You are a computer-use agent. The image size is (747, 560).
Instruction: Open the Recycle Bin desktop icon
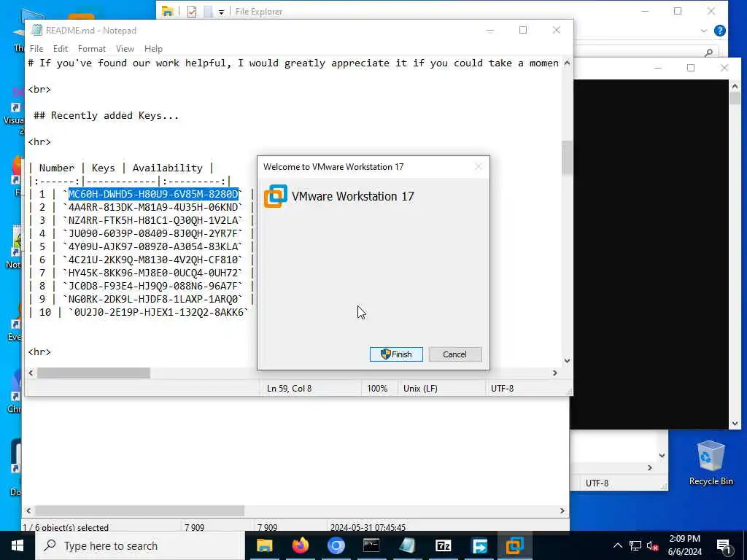[711, 463]
